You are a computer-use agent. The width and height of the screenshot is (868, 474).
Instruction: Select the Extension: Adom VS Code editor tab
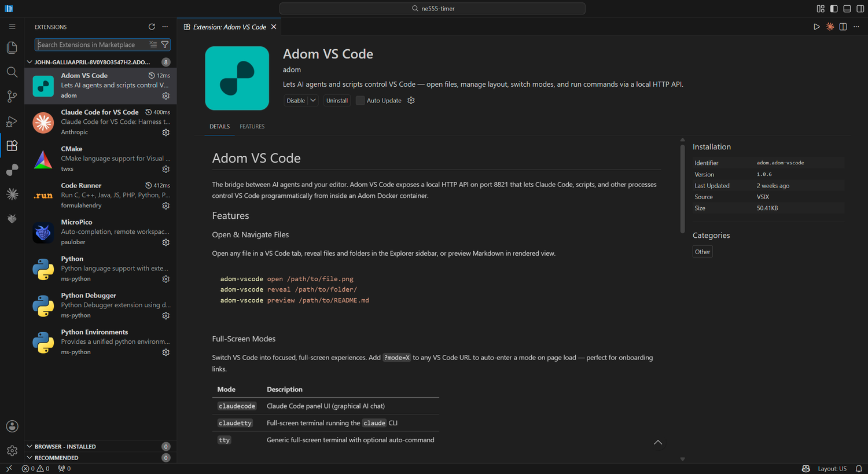click(x=230, y=27)
